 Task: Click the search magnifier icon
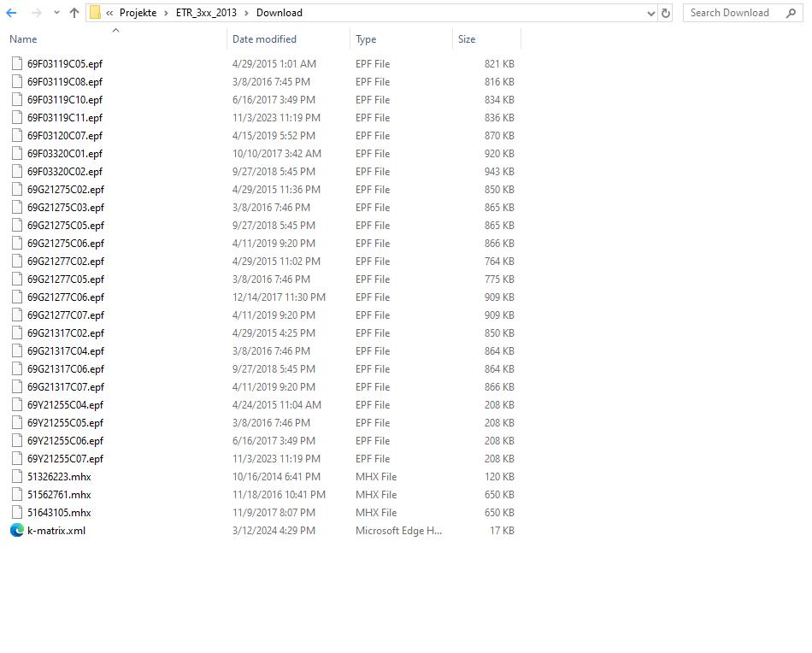coord(791,13)
